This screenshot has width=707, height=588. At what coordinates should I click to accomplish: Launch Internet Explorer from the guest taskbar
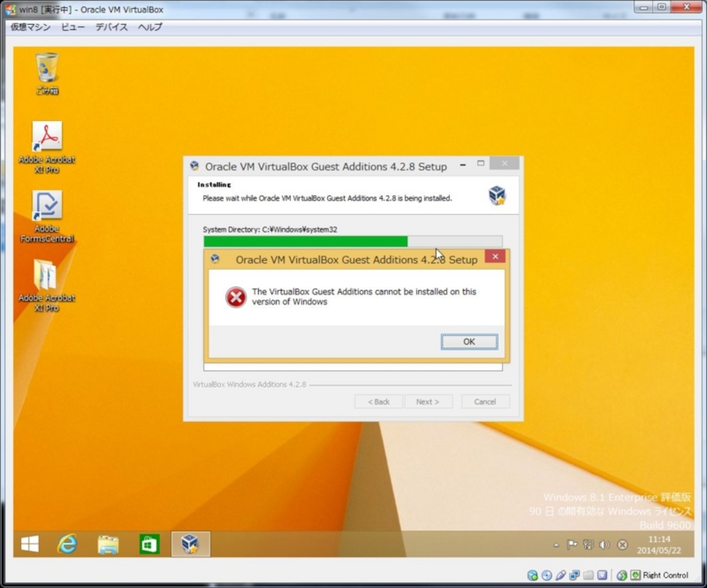coord(67,544)
